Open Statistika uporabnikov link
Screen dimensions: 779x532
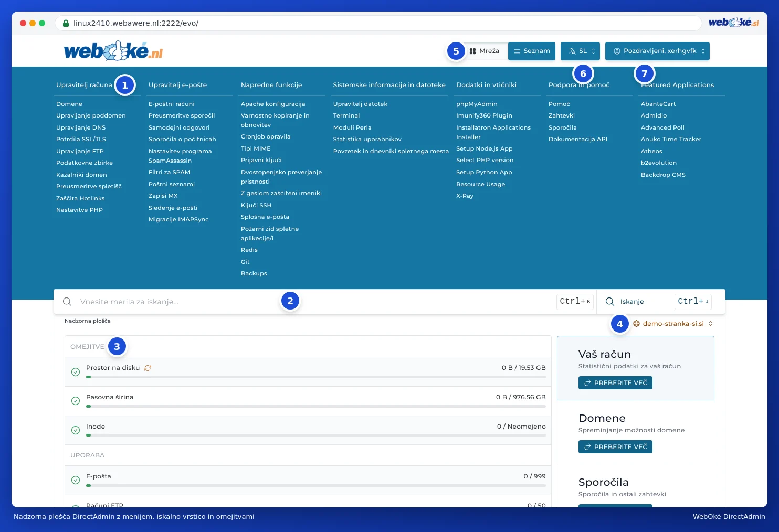(367, 139)
